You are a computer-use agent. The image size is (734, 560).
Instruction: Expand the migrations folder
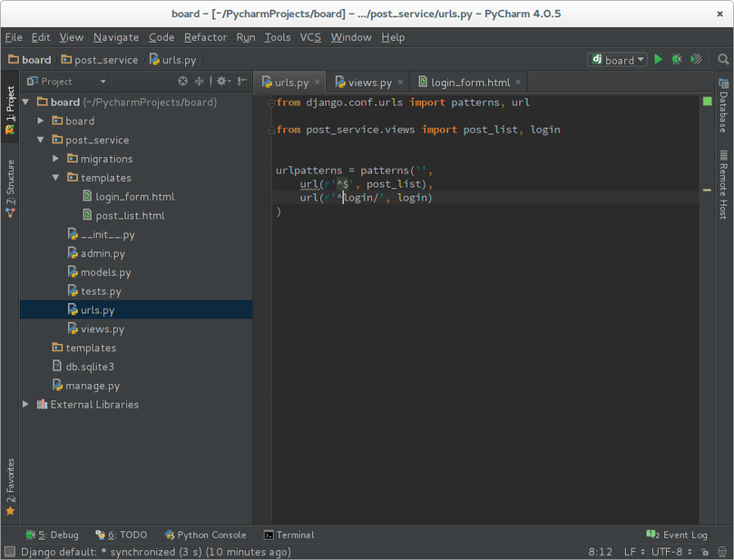pyautogui.click(x=55, y=159)
